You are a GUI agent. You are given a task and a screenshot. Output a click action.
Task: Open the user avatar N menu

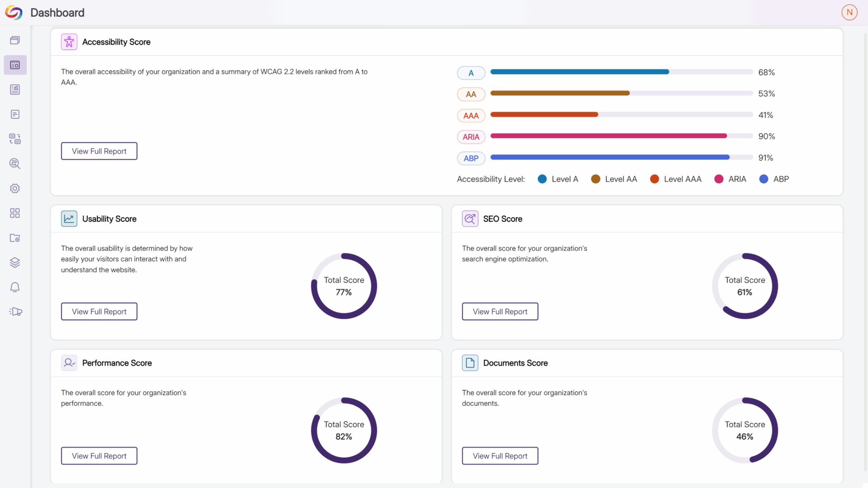849,13
